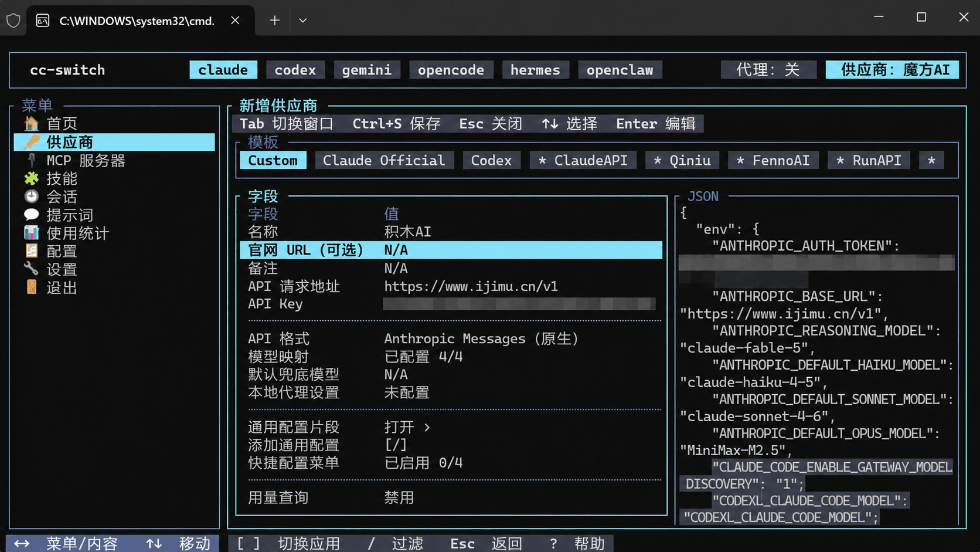Select the blurred API Key field

pyautogui.click(x=519, y=304)
